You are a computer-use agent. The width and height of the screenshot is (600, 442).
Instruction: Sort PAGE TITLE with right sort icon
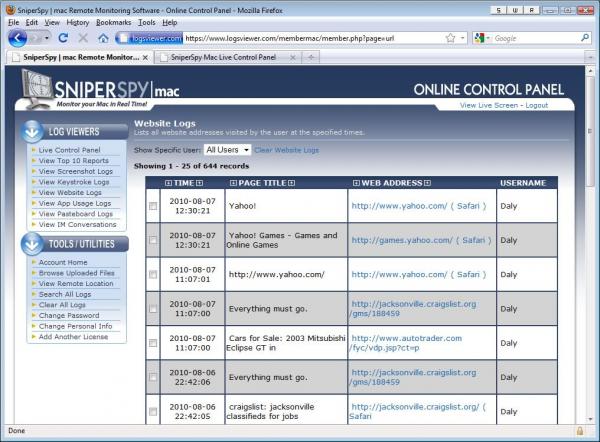pos(292,183)
